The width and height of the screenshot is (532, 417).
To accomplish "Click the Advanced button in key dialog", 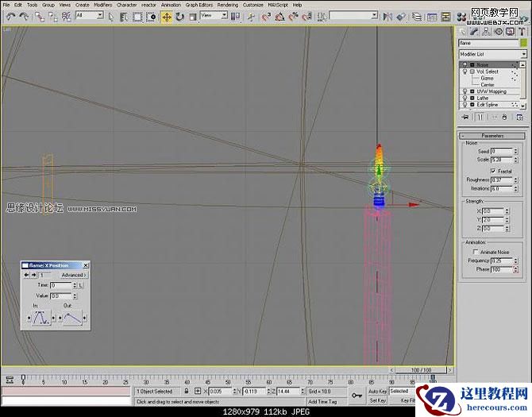I will (73, 275).
